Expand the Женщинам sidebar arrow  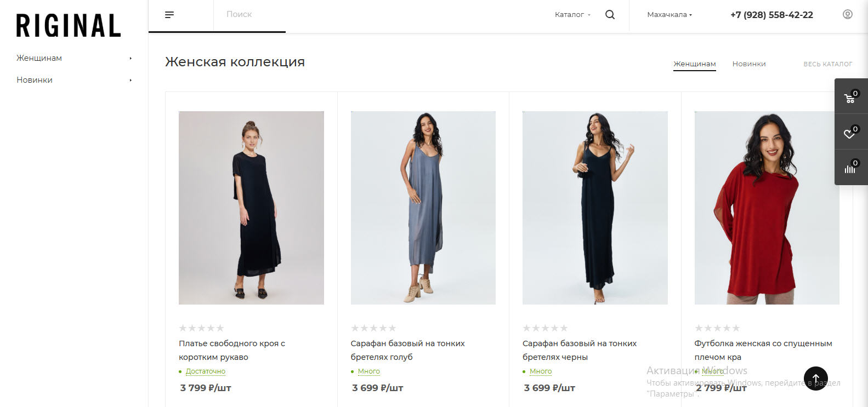[131, 58]
